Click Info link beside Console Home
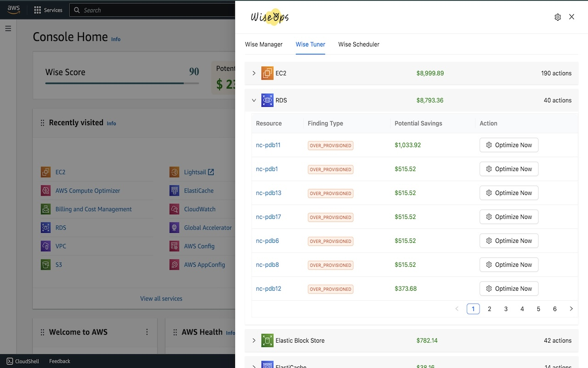The image size is (588, 368). point(116,39)
